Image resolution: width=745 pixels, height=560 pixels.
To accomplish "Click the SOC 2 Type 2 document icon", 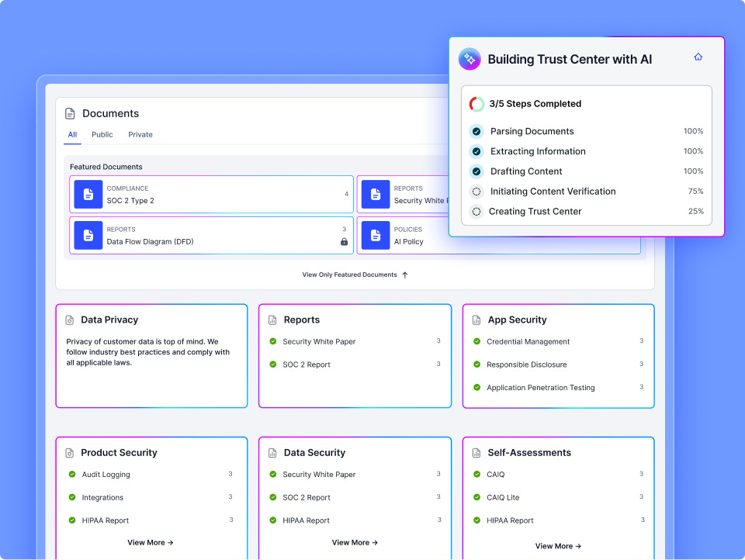I will (x=88, y=194).
